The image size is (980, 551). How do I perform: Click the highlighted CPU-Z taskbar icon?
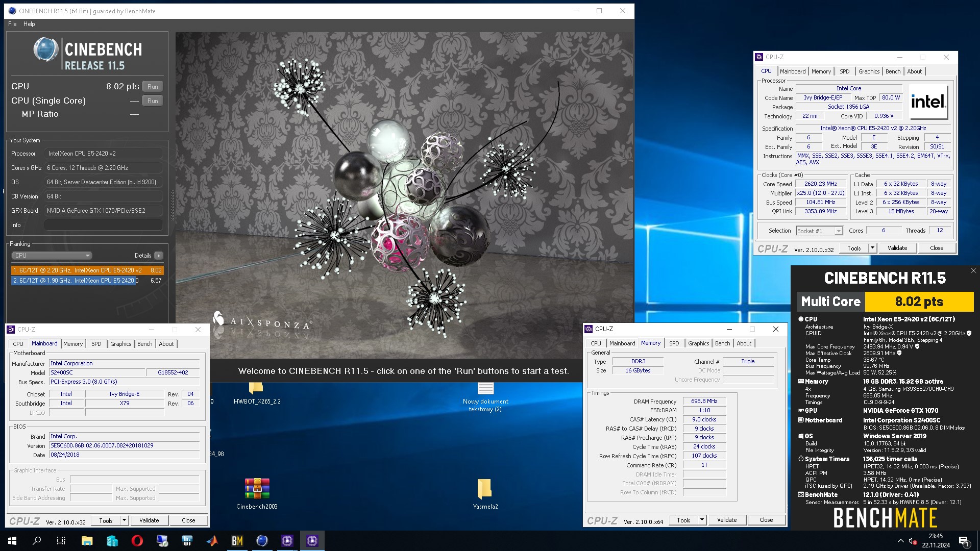click(312, 541)
